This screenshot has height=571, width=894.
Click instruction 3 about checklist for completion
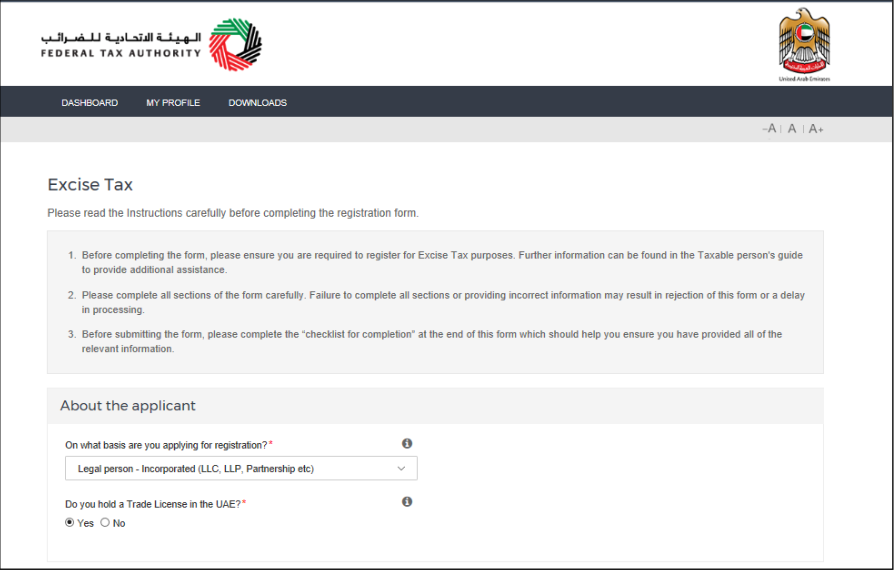(x=432, y=341)
